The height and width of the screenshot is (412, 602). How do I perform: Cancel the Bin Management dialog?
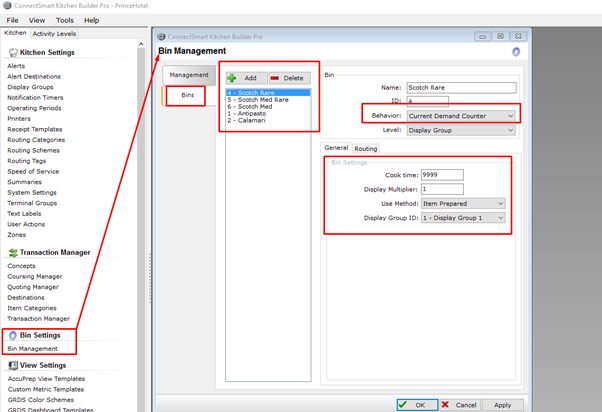point(459,404)
